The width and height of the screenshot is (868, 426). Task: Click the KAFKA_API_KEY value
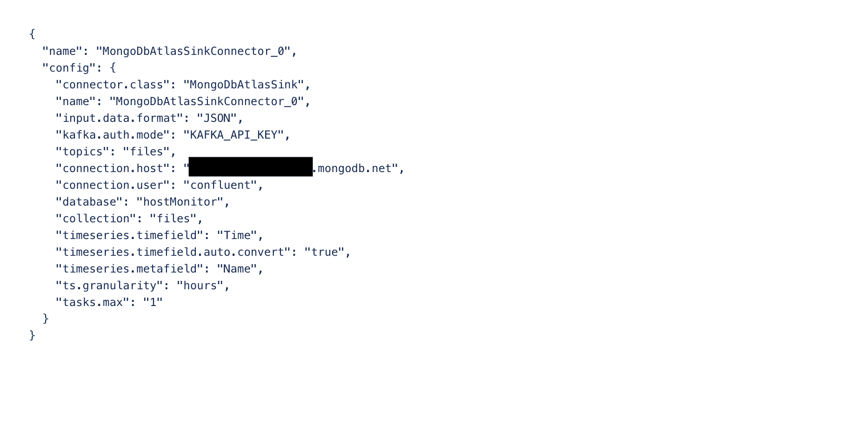click(x=234, y=135)
